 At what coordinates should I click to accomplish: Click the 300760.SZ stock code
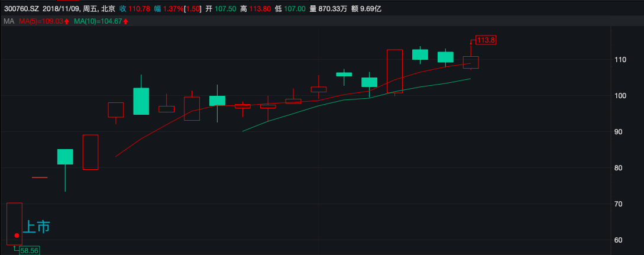tap(22, 9)
